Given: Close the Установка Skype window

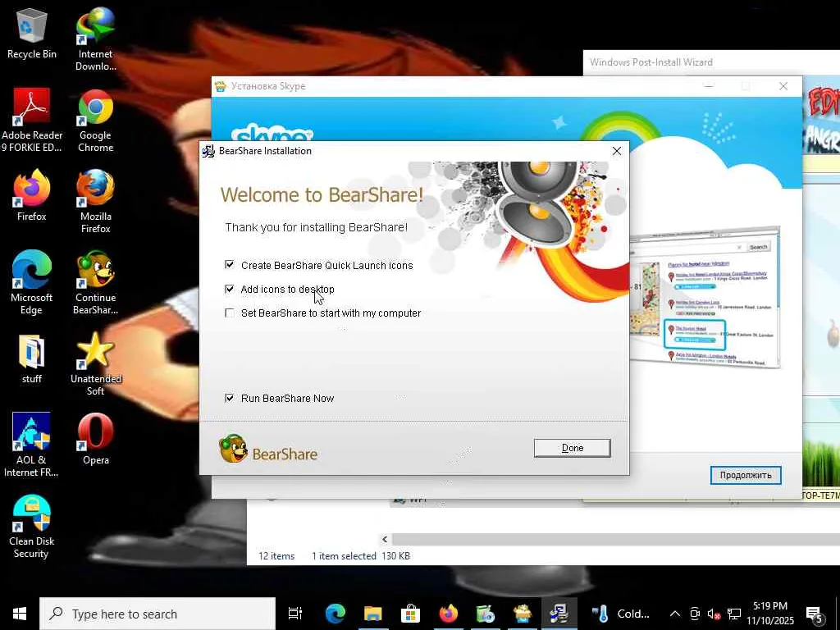Looking at the screenshot, I should pyautogui.click(x=783, y=86).
